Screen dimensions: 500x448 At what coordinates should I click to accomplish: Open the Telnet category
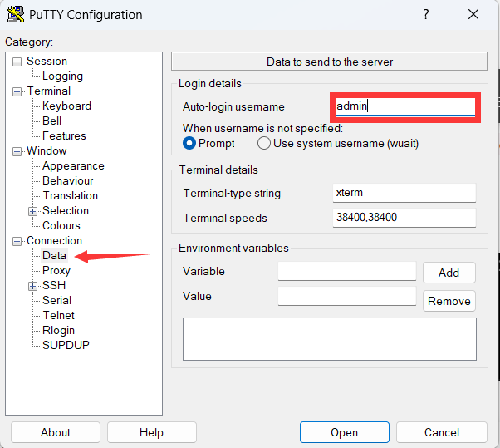tap(58, 315)
